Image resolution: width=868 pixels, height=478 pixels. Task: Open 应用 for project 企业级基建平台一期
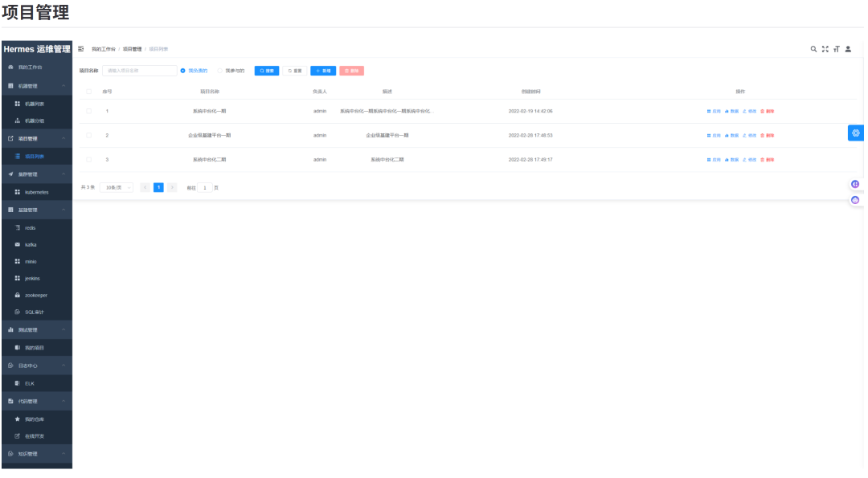tap(714, 136)
